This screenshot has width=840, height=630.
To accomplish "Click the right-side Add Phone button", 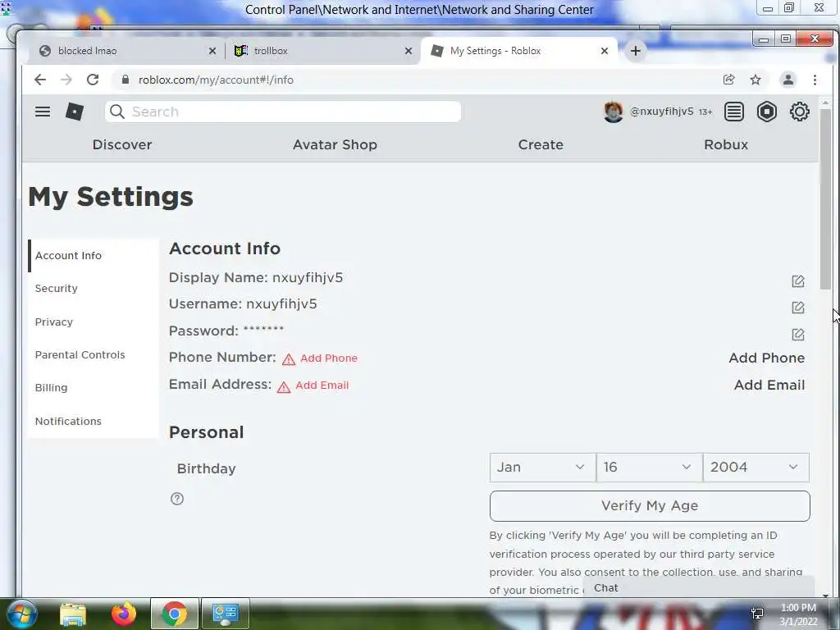I will point(767,358).
